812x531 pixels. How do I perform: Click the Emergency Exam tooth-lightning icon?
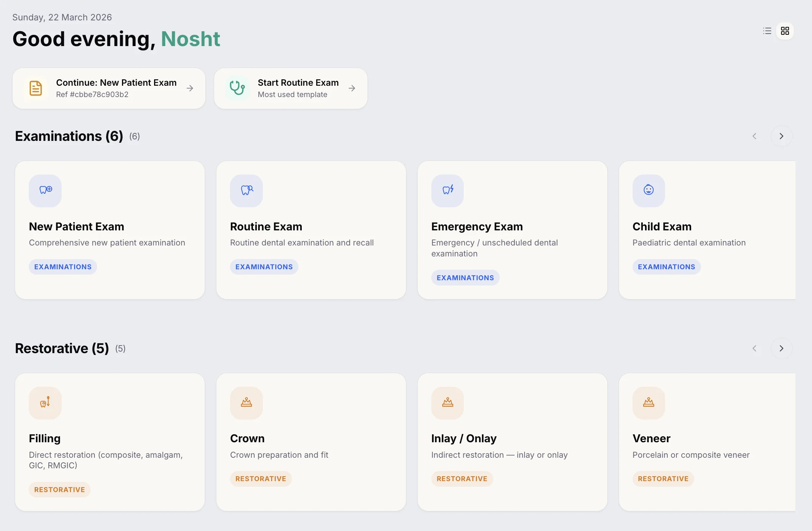(x=448, y=190)
